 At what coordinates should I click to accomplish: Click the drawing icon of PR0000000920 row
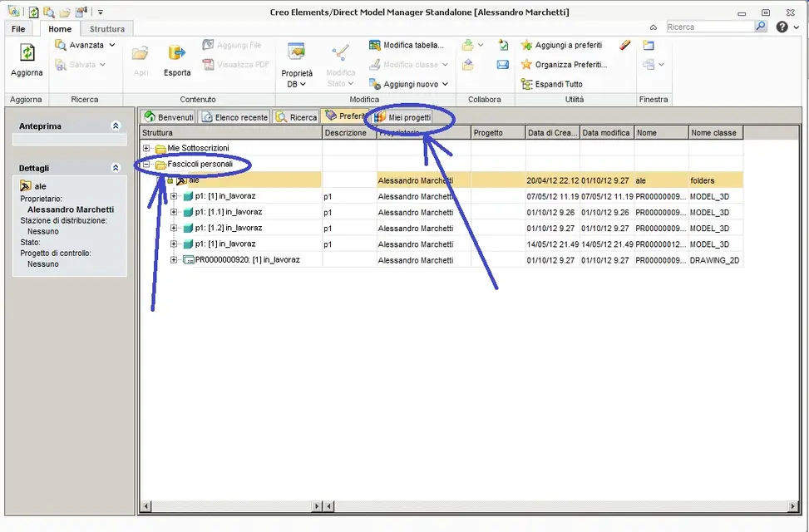click(189, 260)
